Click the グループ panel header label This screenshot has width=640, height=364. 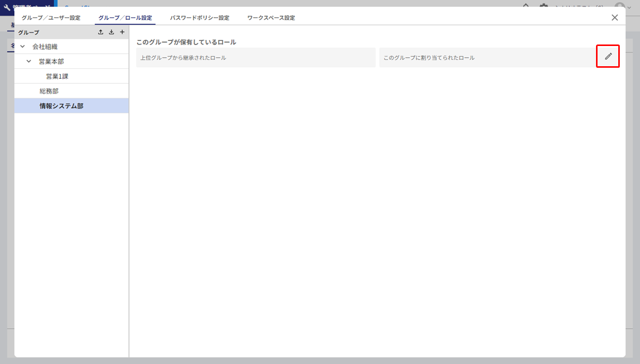28,32
